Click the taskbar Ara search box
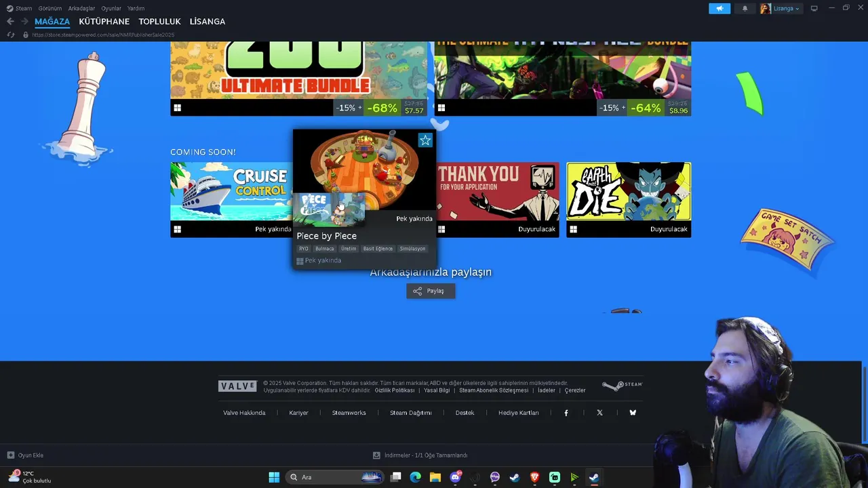The image size is (868, 488). (335, 477)
